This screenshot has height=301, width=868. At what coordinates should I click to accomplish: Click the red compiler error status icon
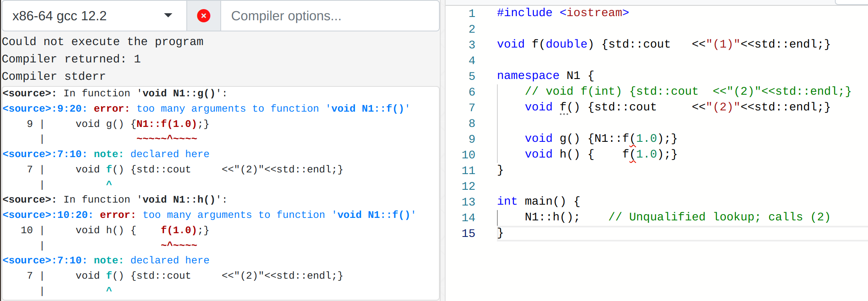(x=203, y=15)
